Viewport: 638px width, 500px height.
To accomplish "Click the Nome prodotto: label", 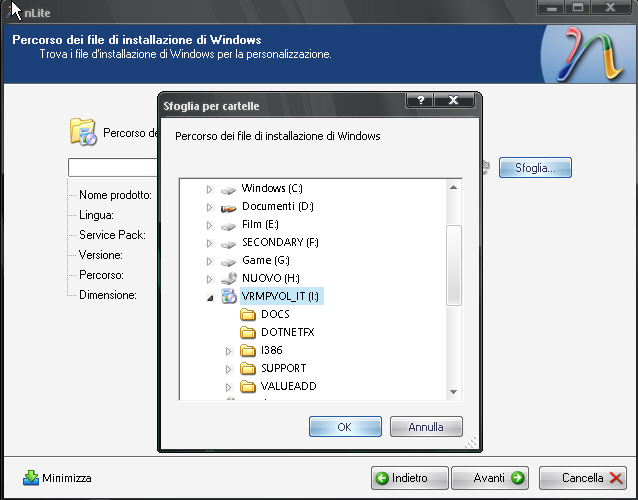I will pyautogui.click(x=115, y=195).
